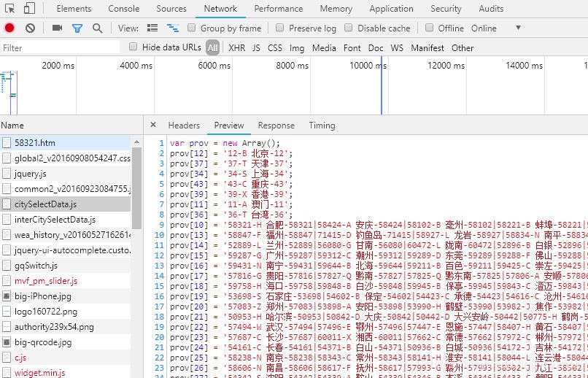
Task: Select gqSwitch.js request row
Action: pyautogui.click(x=66, y=266)
